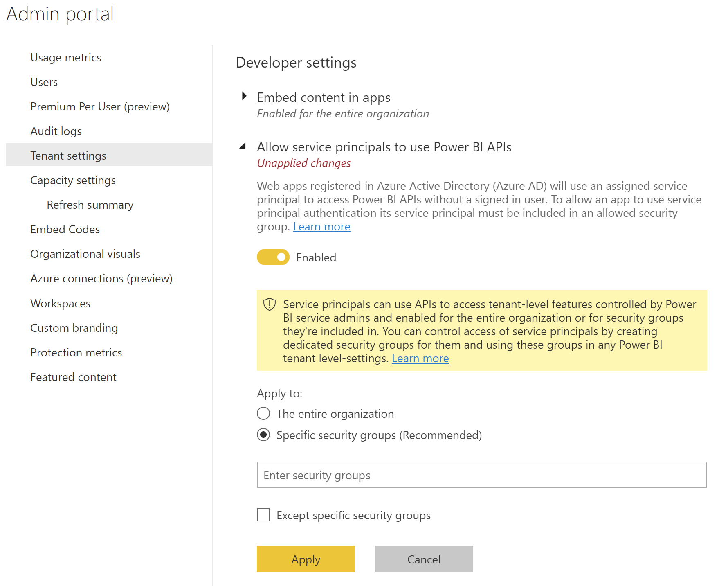Open Learn more link under description

[x=321, y=227]
